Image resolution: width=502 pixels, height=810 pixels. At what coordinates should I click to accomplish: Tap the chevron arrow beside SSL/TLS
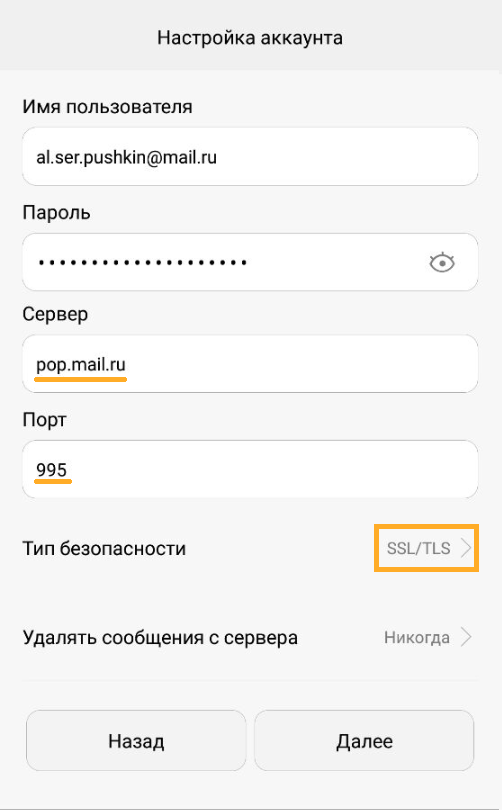466,548
